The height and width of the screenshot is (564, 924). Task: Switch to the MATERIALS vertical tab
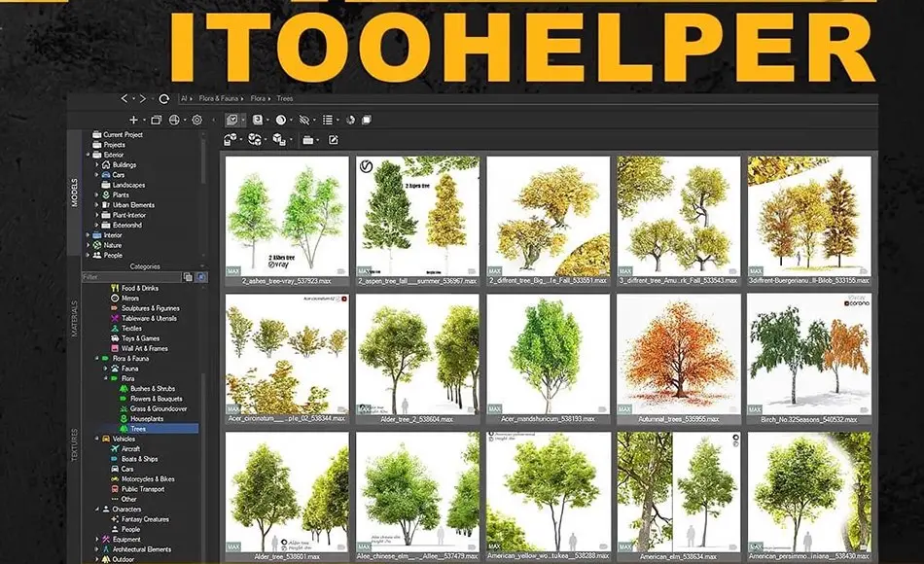pos(75,319)
